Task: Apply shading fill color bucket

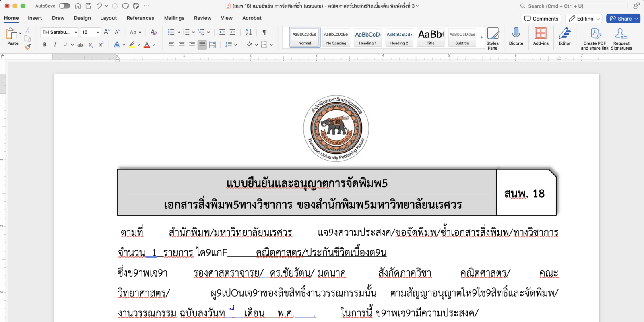Action: [250, 45]
